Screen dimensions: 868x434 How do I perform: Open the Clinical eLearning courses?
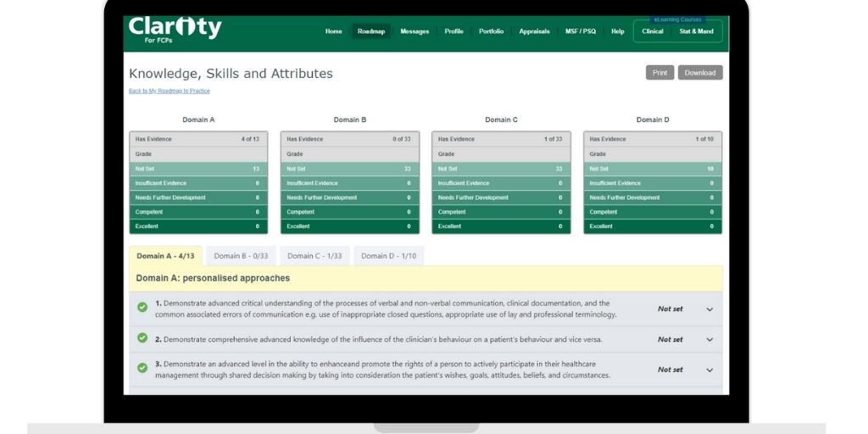[x=653, y=31]
